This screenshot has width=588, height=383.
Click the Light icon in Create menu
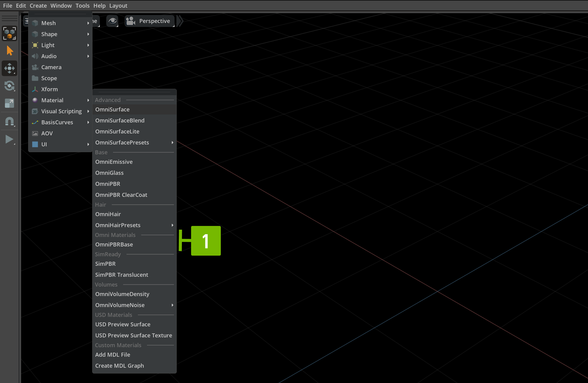pyautogui.click(x=35, y=45)
